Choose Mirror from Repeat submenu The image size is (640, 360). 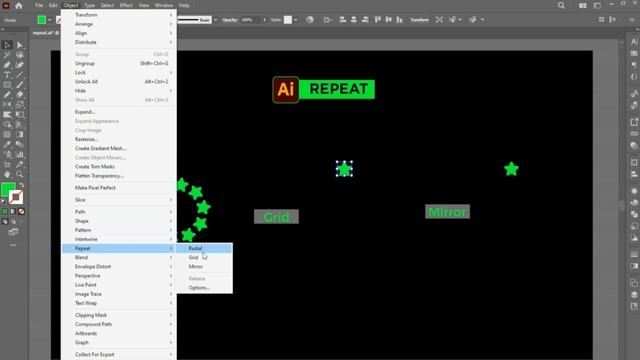(204, 266)
